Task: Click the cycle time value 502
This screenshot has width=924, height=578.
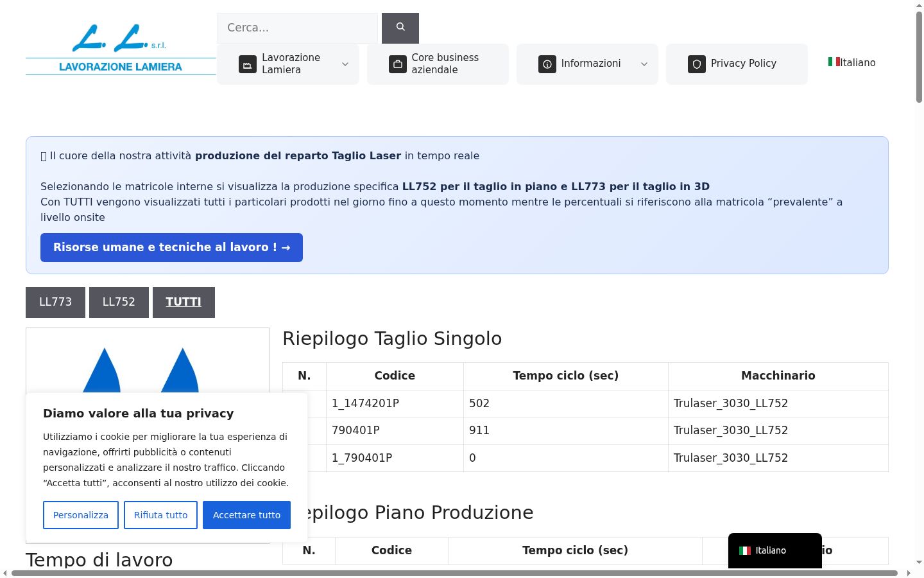Action: tap(479, 403)
